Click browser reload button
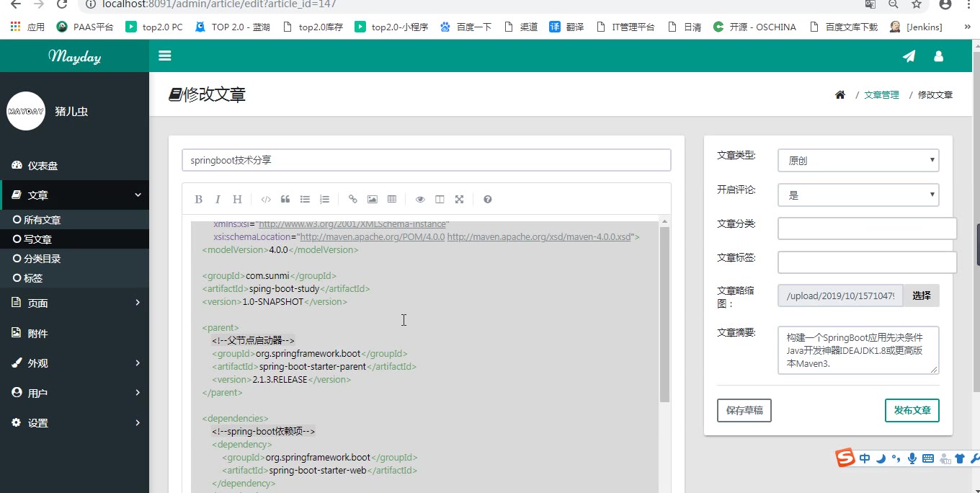980x493 pixels. (63, 4)
